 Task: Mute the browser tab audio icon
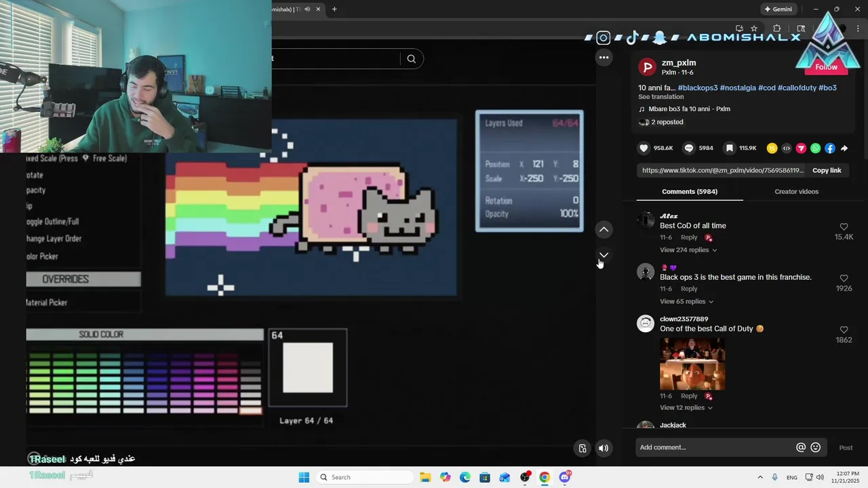307,9
